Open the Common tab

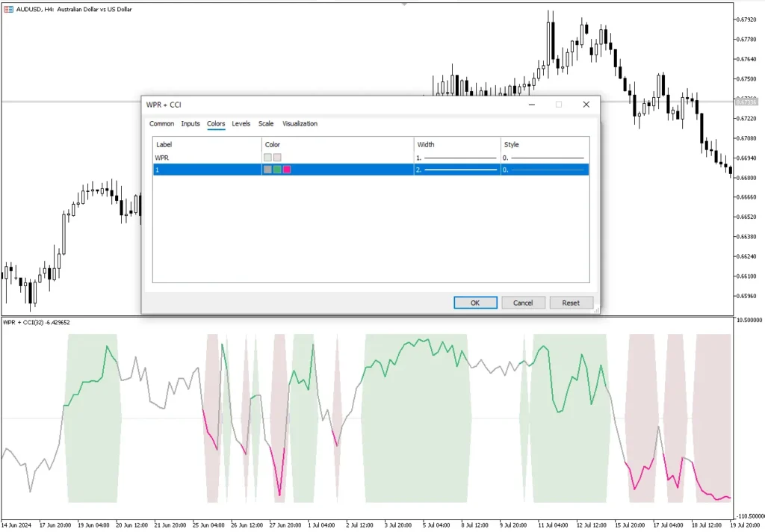[161, 124]
